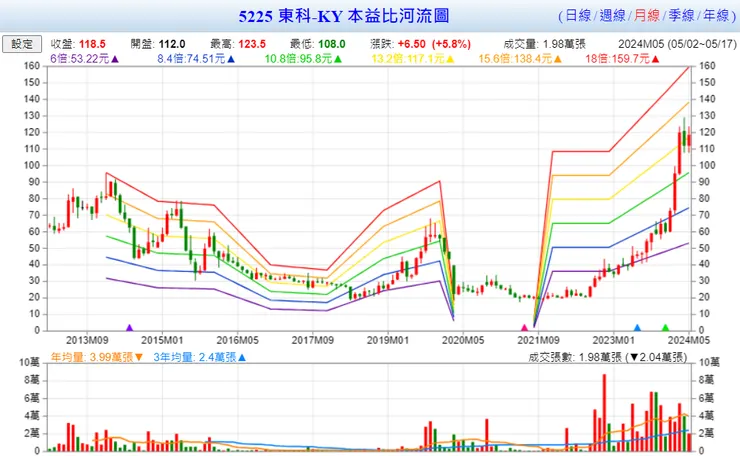The height and width of the screenshot is (456, 740).
Task: Click the blue up-arrow beside 8.4倍:74.51元
Action: click(231, 59)
